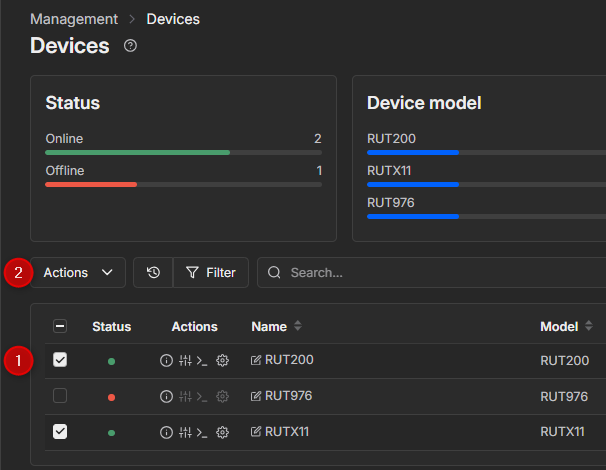Uncheck the RUT200 device checkbox

(x=60, y=360)
